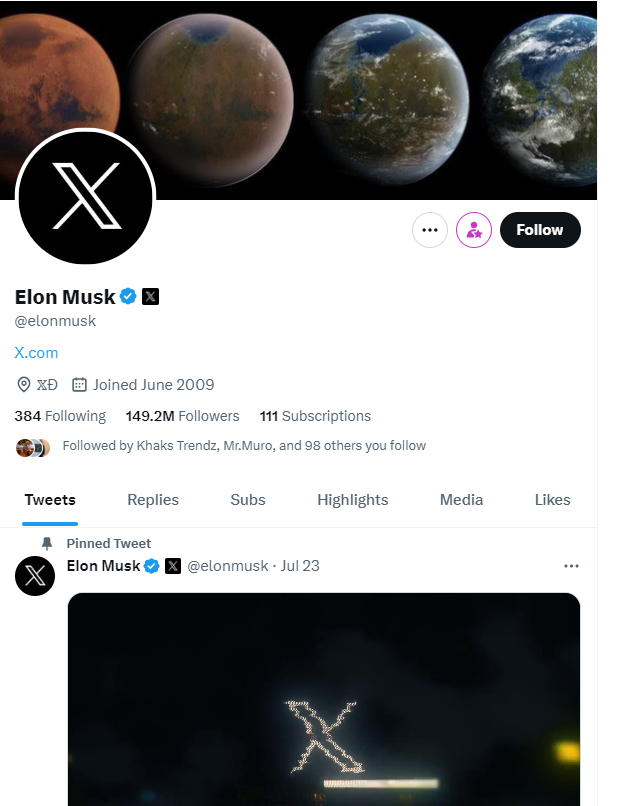Select the Media tab
The width and height of the screenshot is (622, 806).
pyautogui.click(x=461, y=499)
